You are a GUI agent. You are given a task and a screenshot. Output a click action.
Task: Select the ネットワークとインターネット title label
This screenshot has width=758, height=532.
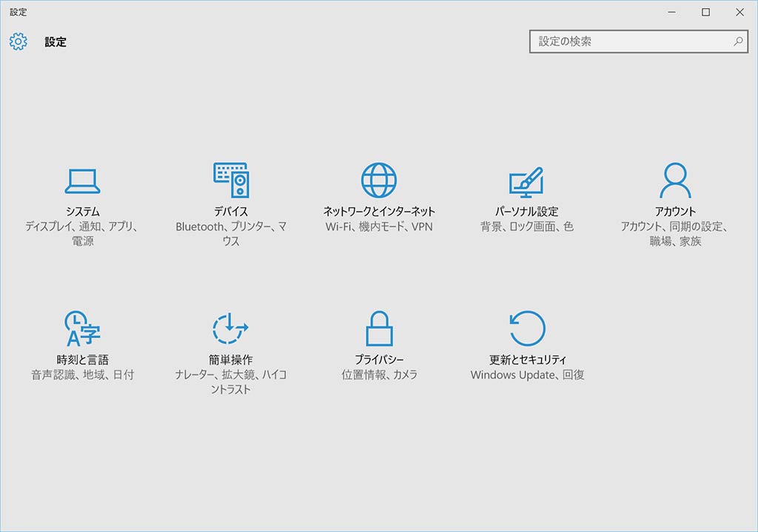tap(379, 211)
